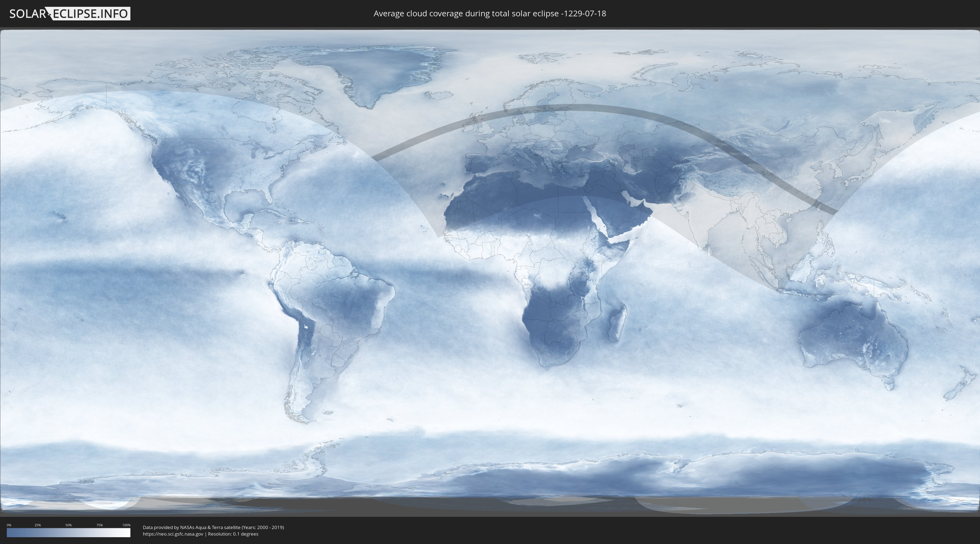
Task: Click the 25% legend label
Action: point(38,525)
